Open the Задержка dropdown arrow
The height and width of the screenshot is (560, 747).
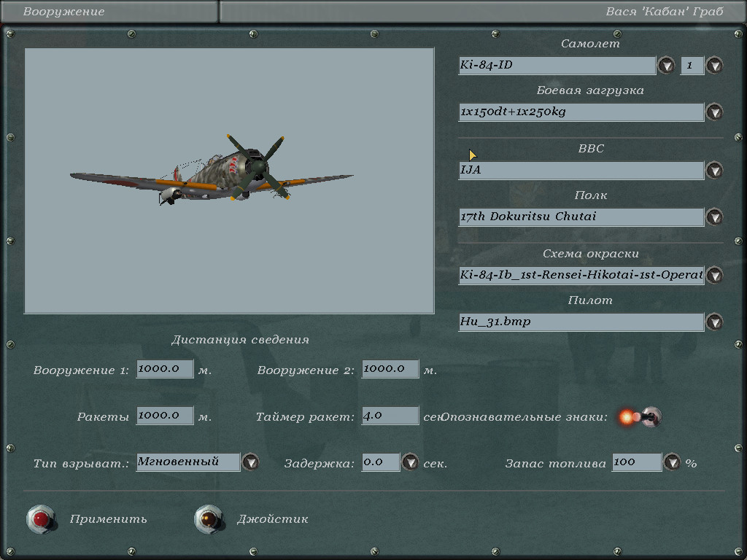pos(411,462)
